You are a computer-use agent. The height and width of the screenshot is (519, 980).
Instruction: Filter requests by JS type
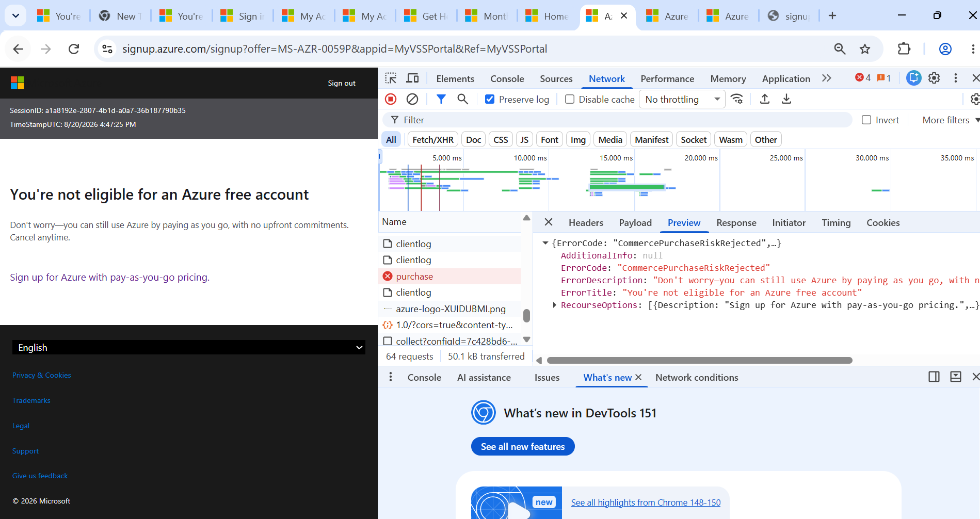[x=524, y=139]
